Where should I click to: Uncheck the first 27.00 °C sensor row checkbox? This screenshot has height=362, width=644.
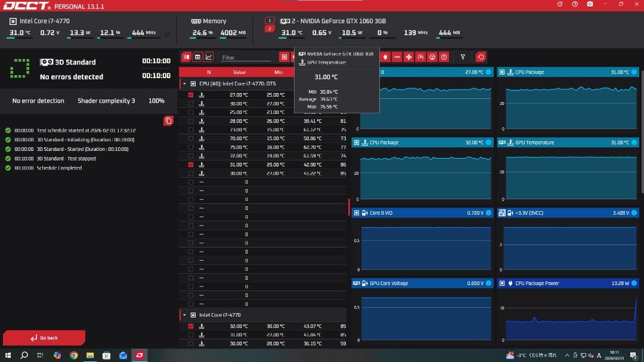pyautogui.click(x=191, y=95)
